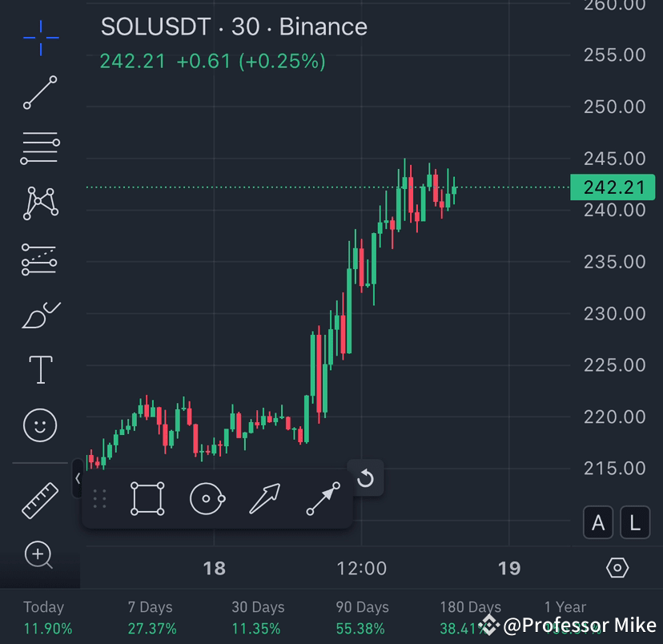The image size is (663, 644).
Task: Open the Fib retracement tools group
Action: tap(40, 147)
